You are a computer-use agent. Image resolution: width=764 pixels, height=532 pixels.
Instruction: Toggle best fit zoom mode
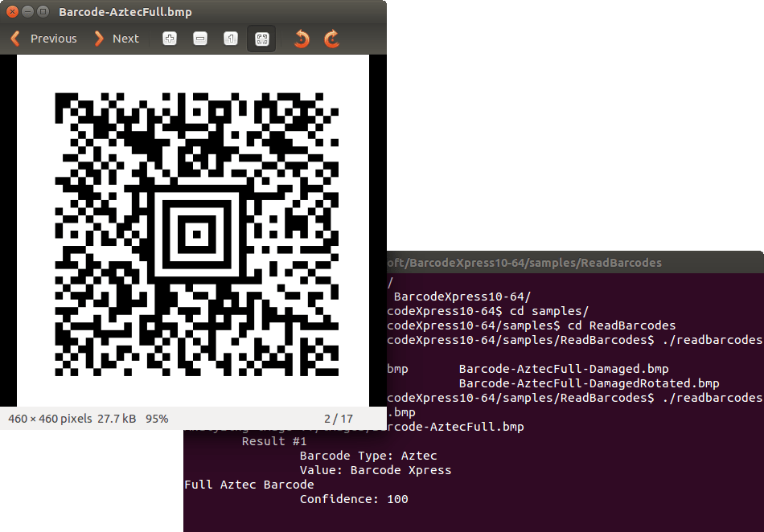[x=261, y=39]
